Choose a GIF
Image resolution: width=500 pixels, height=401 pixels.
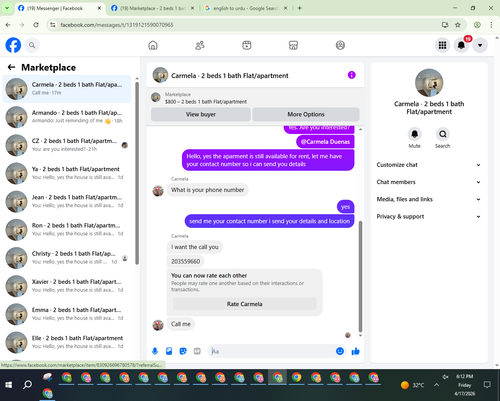[x=197, y=351]
